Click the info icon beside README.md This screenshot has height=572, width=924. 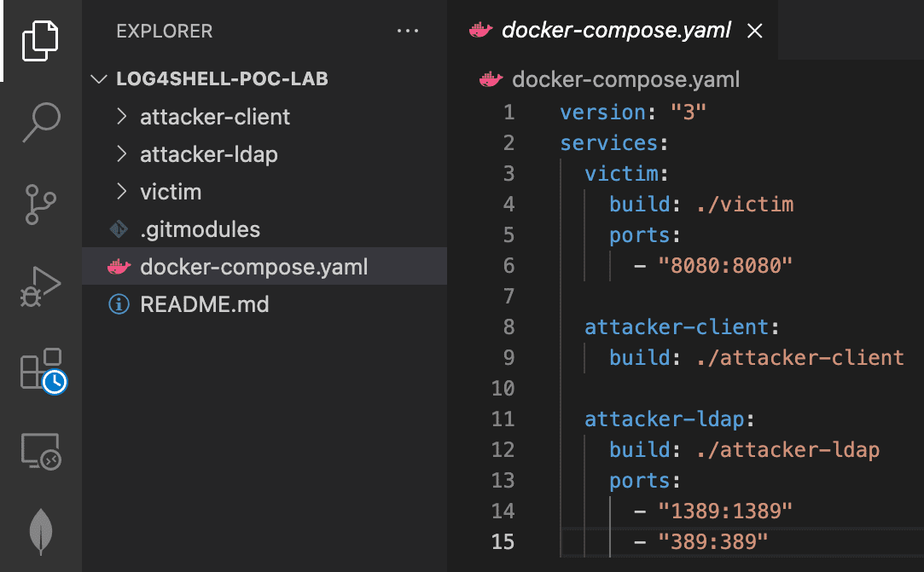pos(119,303)
